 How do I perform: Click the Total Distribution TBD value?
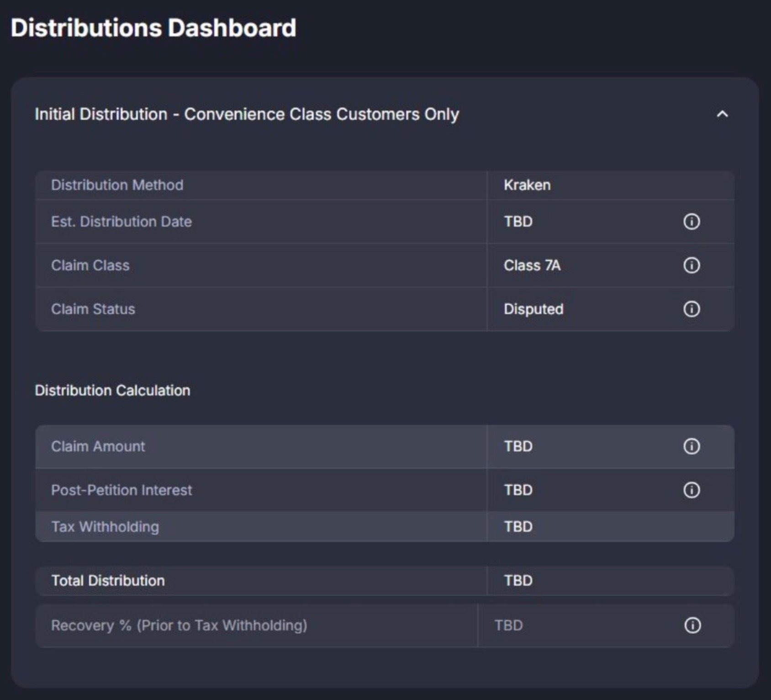518,580
